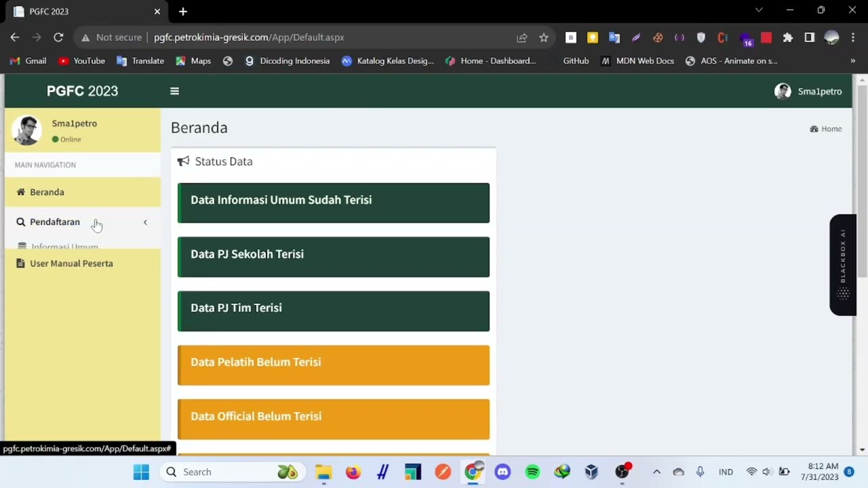Select "Data Informasi Umum Sudah Terisi" status card

[333, 203]
